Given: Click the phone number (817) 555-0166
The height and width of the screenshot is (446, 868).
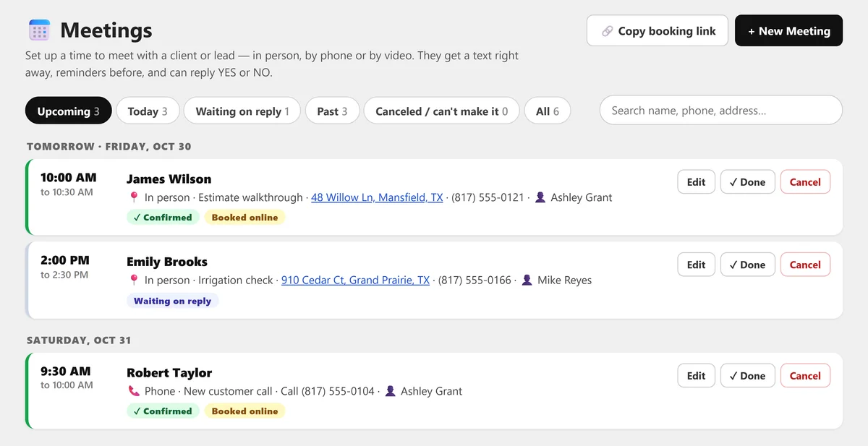Looking at the screenshot, I should pos(475,280).
